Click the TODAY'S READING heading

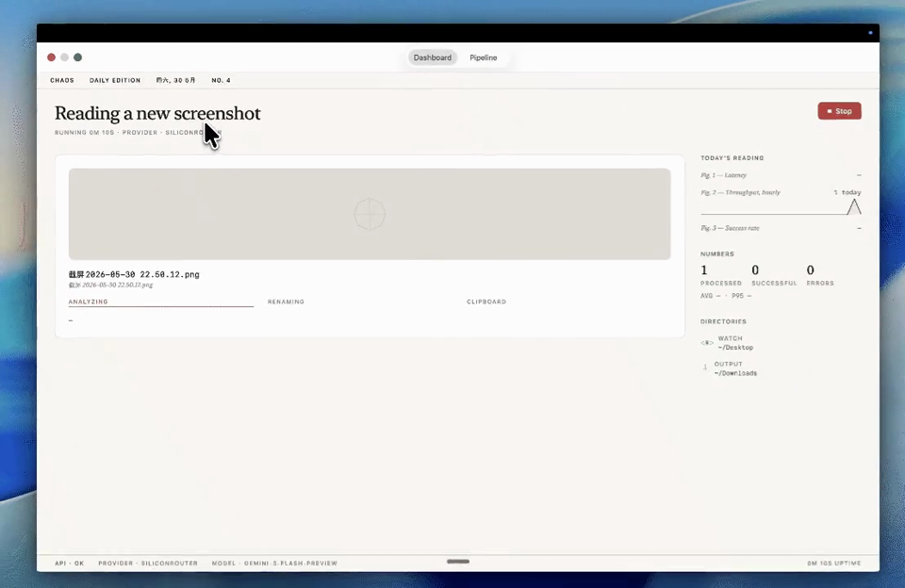click(x=732, y=158)
